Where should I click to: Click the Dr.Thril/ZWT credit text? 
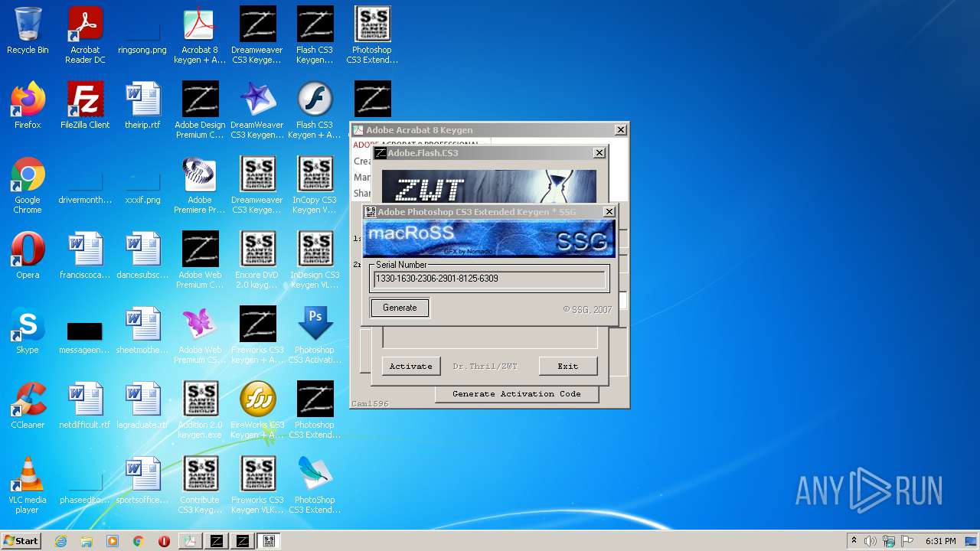click(485, 366)
